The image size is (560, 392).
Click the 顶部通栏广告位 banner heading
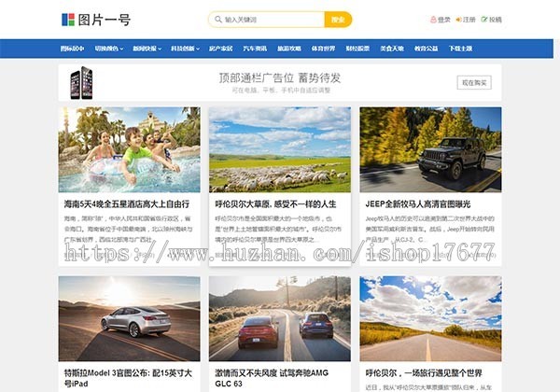280,77
